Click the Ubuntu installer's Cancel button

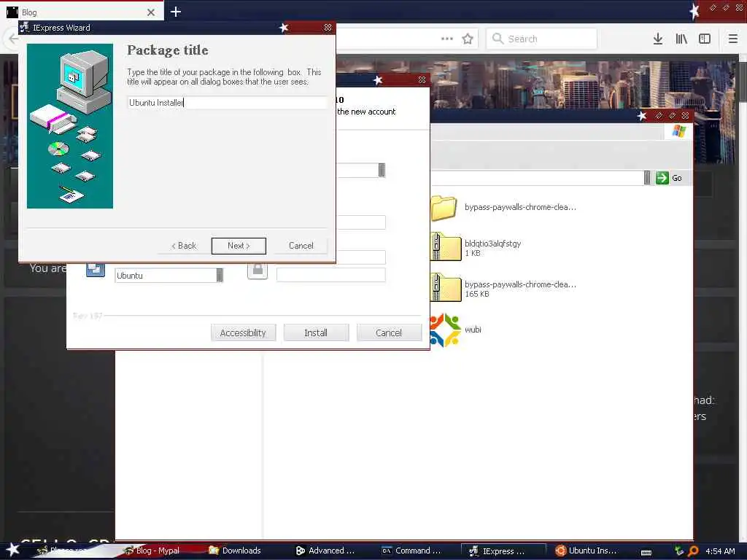[389, 332]
